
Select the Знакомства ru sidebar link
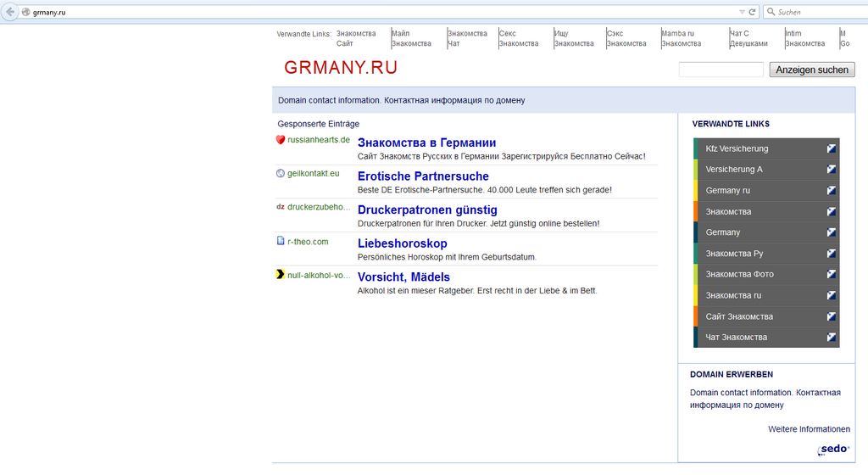pos(733,296)
